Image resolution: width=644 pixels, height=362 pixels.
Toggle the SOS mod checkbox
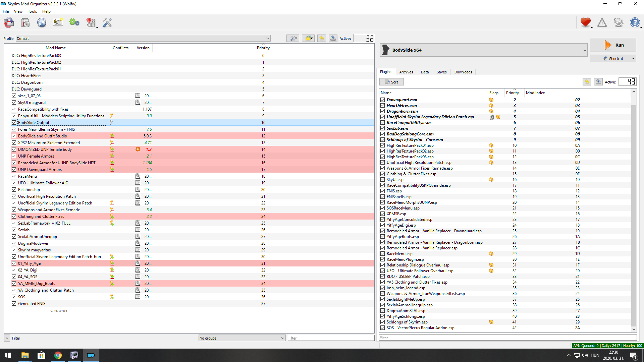pyautogui.click(x=14, y=297)
